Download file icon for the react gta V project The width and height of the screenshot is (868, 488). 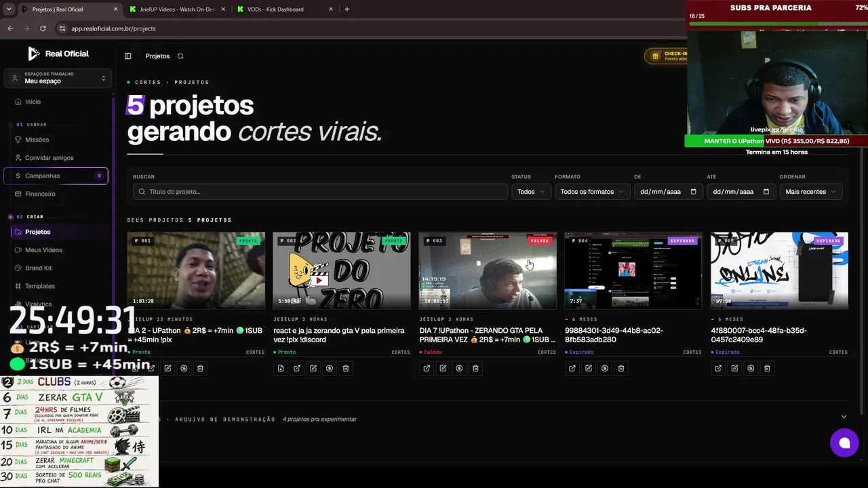281,368
